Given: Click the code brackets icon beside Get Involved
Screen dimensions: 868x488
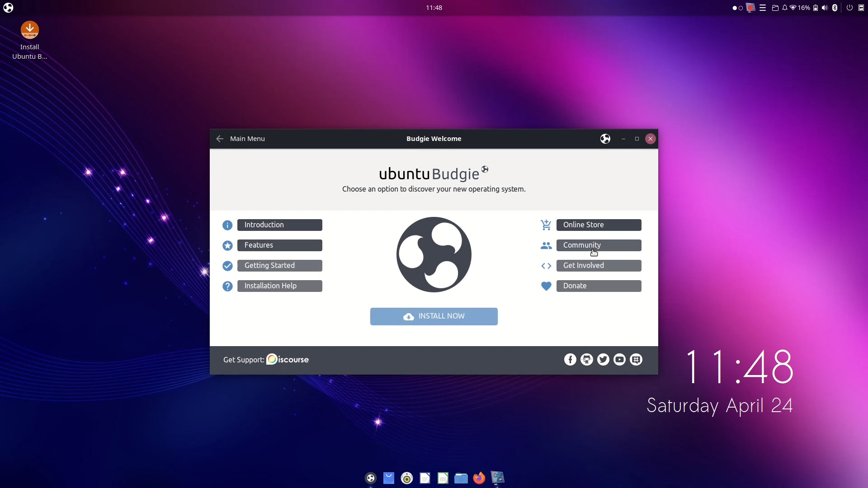Looking at the screenshot, I should pyautogui.click(x=546, y=266).
